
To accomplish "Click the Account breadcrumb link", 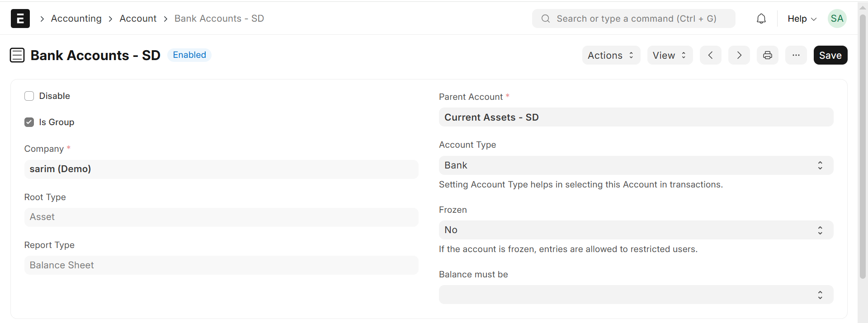I will [x=138, y=19].
